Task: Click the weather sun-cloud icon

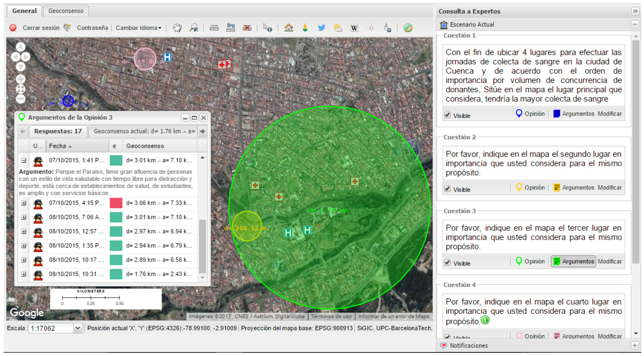Action: coord(338,27)
